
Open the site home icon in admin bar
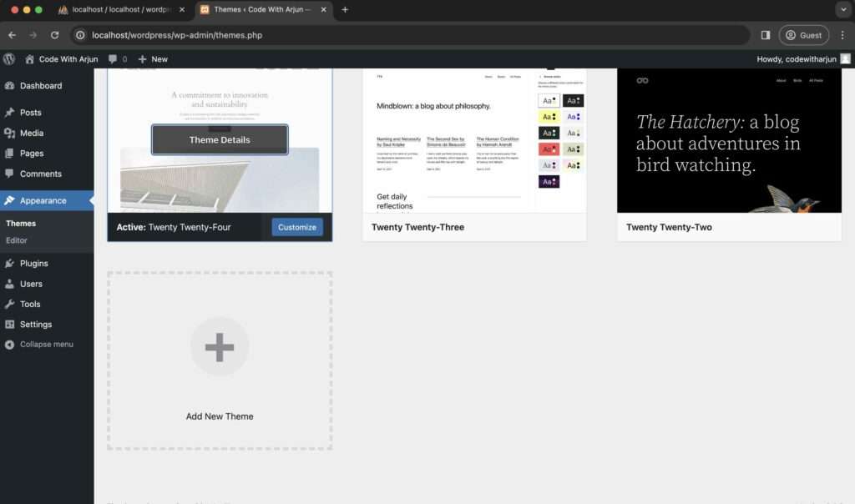29,59
